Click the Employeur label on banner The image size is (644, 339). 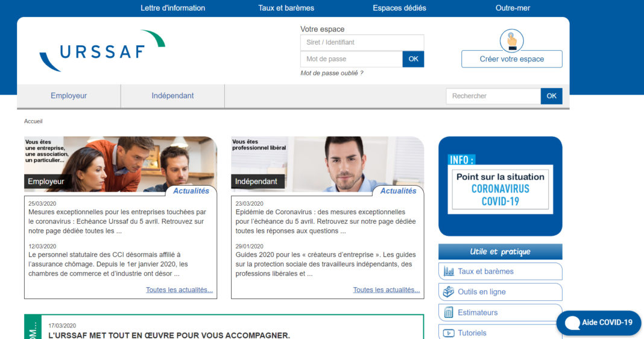46,181
